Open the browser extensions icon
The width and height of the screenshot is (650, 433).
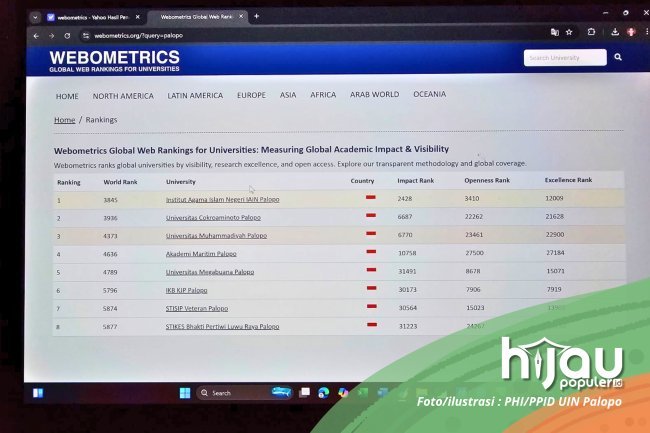coord(591,32)
